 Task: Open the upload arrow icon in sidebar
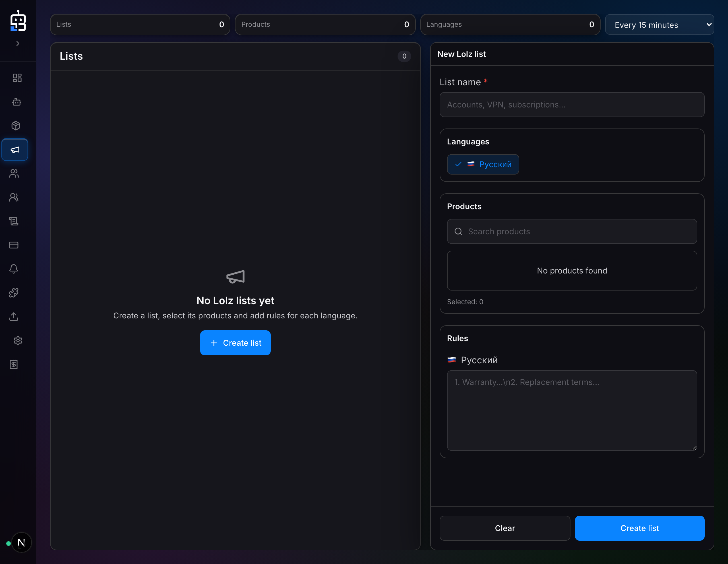coord(14,316)
